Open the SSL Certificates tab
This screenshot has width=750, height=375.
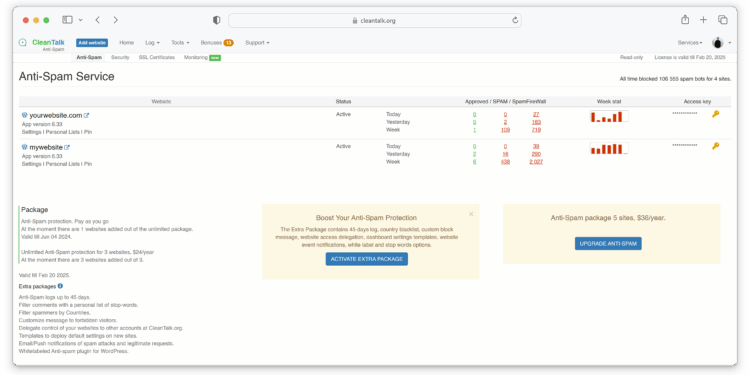pyautogui.click(x=157, y=57)
